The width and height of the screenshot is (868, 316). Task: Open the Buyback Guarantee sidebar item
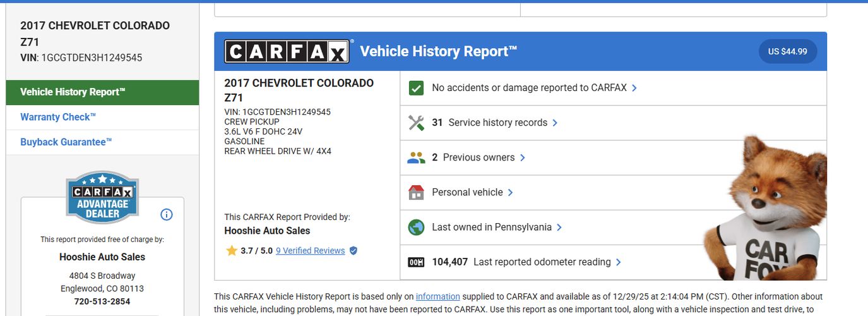pos(66,142)
